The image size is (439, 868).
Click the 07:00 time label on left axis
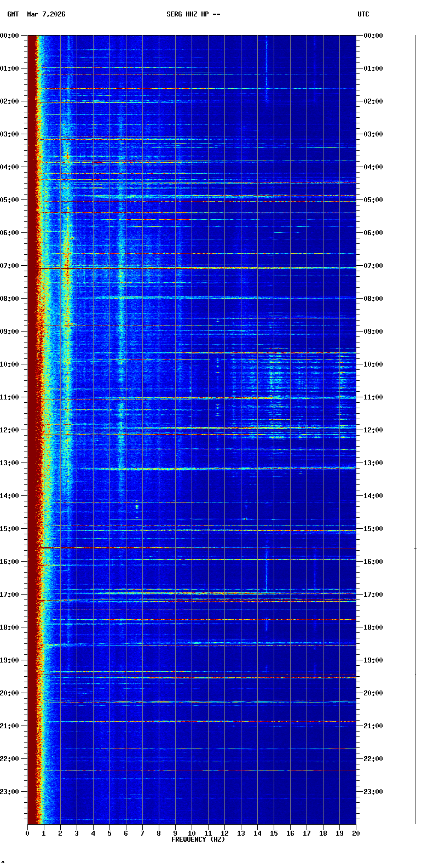10,266
